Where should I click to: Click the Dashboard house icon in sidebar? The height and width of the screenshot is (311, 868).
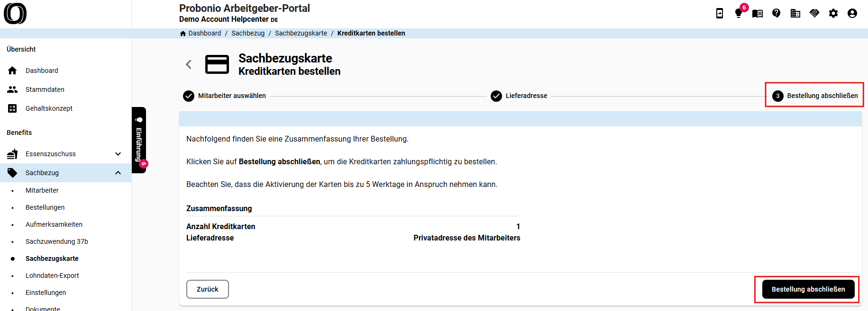pos(12,71)
